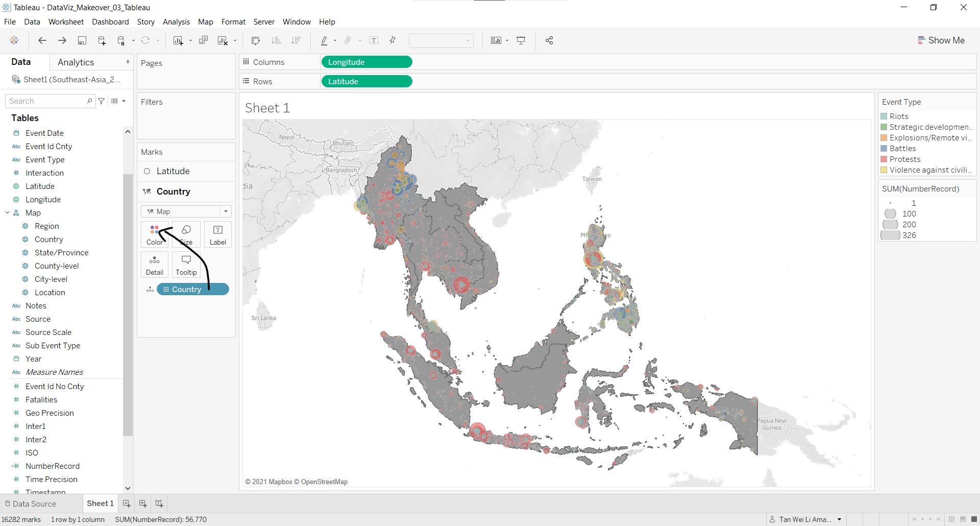Click the Presentation Mode icon
Image resolution: width=980 pixels, height=526 pixels.
click(x=521, y=41)
